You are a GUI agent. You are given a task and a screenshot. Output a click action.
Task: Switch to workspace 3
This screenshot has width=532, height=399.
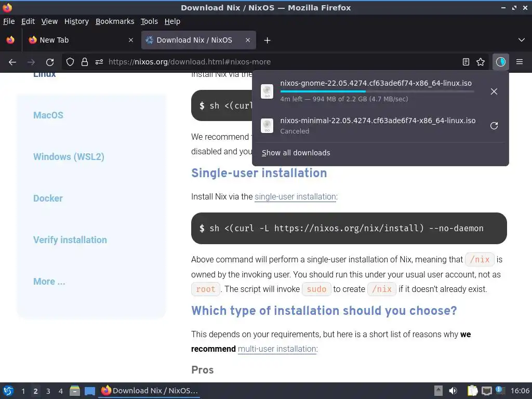pos(48,391)
